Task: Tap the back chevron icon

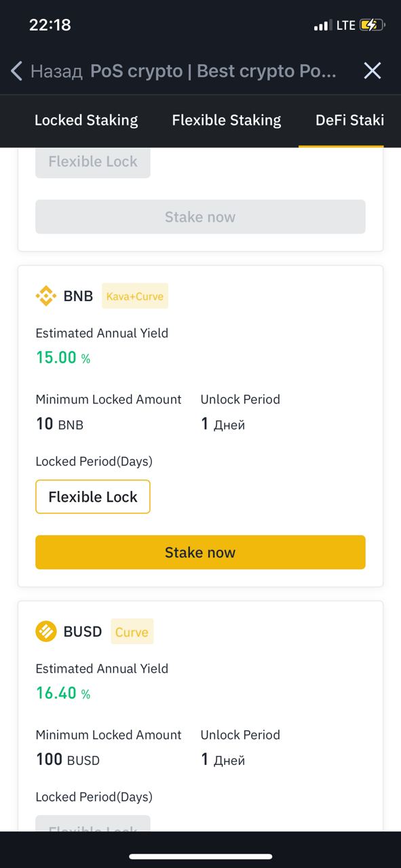Action: click(x=17, y=71)
